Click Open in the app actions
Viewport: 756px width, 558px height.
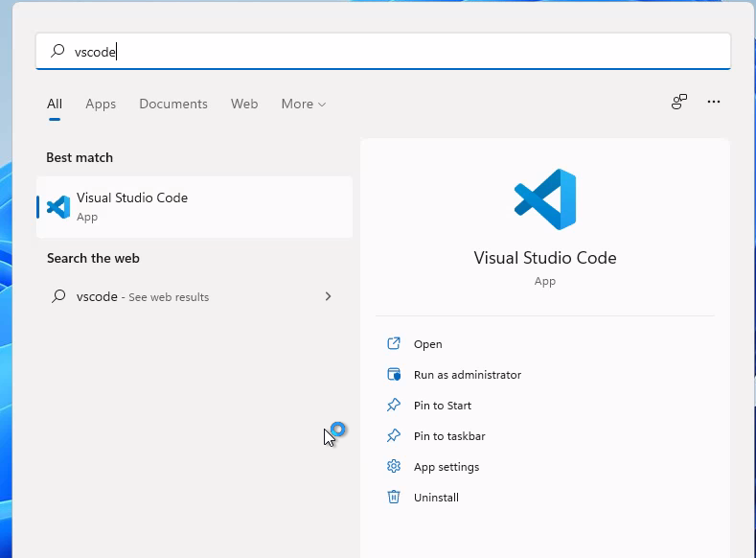click(x=427, y=344)
